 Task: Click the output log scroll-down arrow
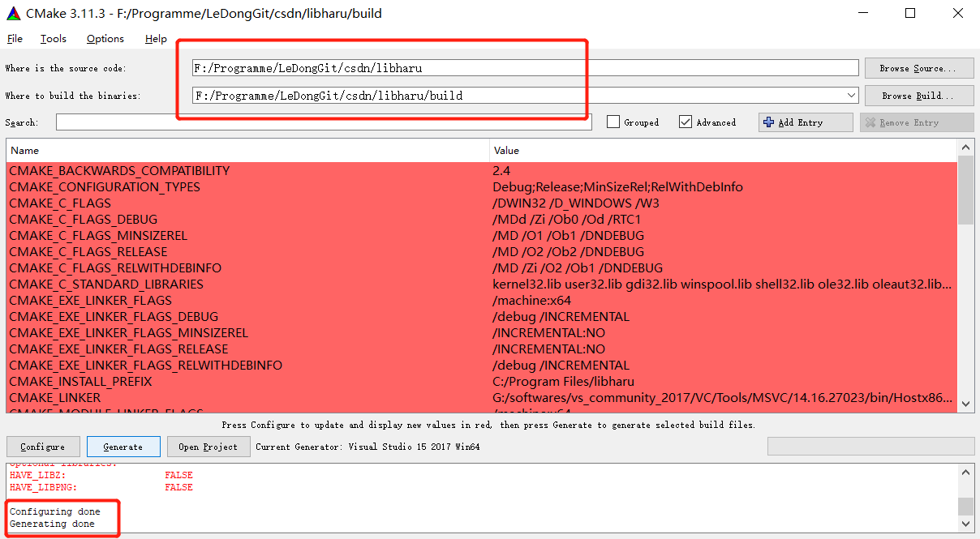(965, 525)
